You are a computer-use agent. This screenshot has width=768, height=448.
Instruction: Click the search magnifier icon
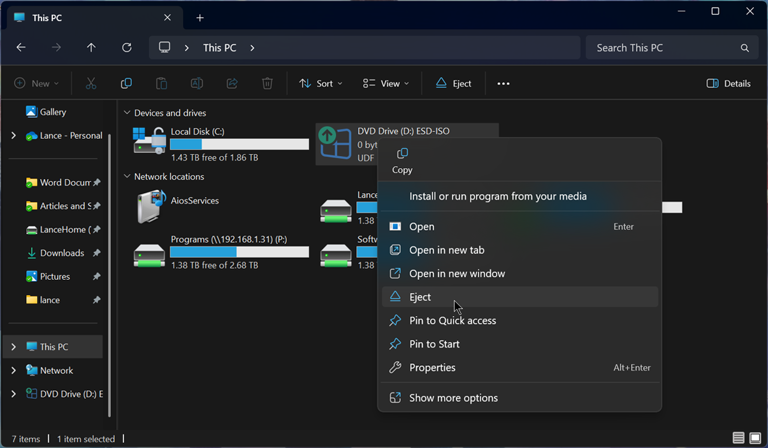click(744, 48)
